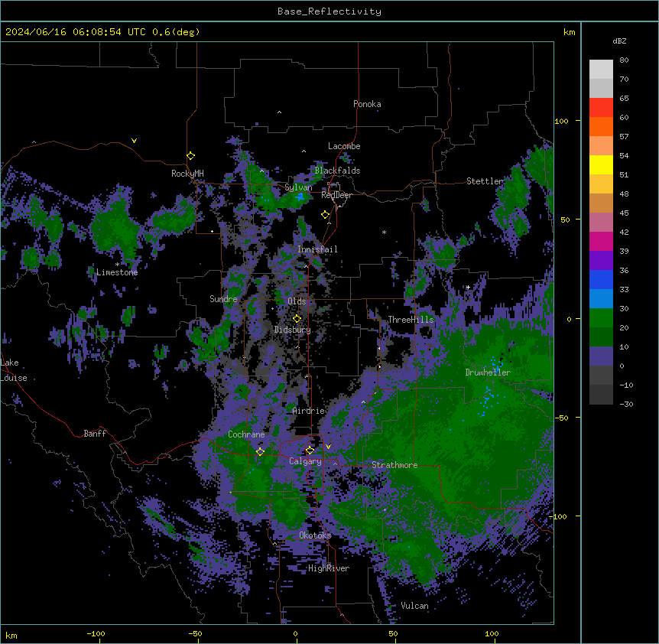
Task: Click the ThreeHills label
Action: [411, 320]
